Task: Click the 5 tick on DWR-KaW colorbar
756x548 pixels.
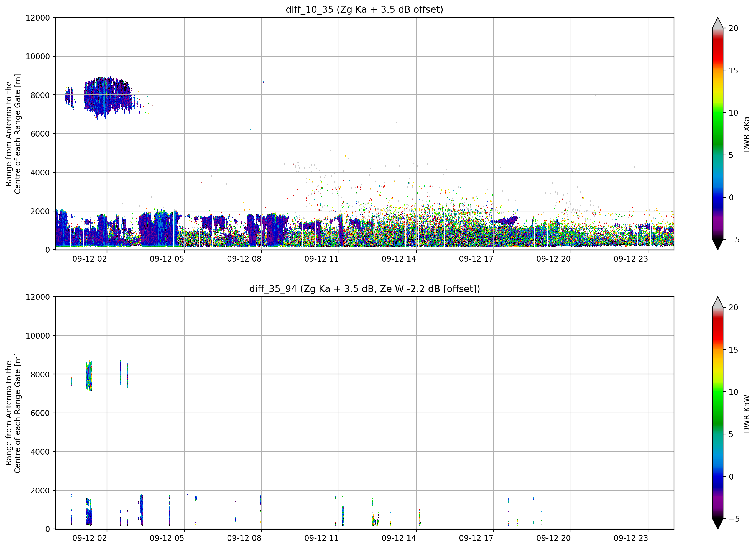Action: click(731, 435)
